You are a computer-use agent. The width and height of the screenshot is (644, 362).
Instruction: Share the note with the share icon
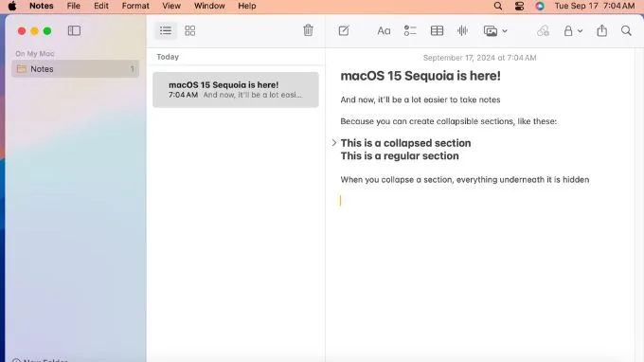click(x=601, y=30)
